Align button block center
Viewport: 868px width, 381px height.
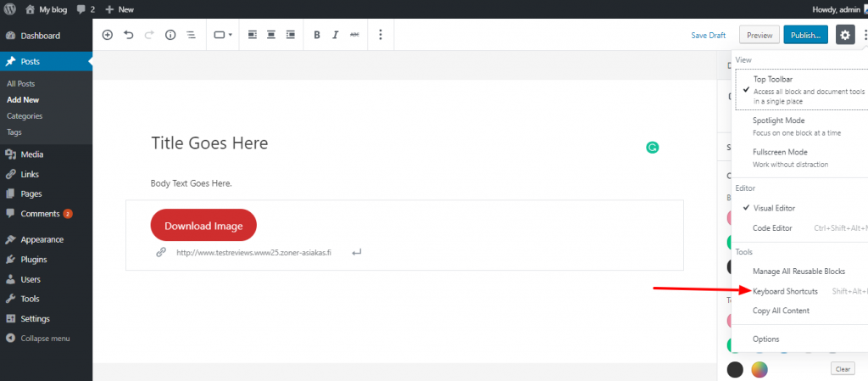click(271, 35)
